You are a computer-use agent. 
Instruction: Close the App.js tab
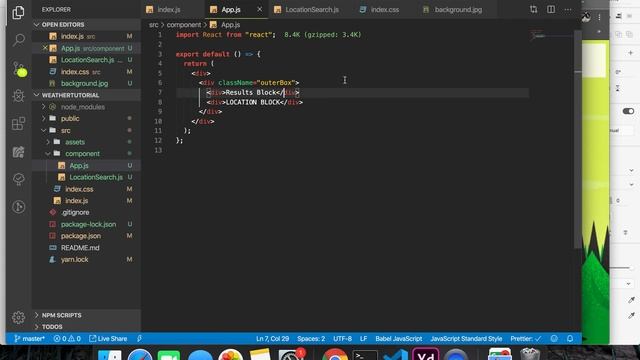[259, 9]
